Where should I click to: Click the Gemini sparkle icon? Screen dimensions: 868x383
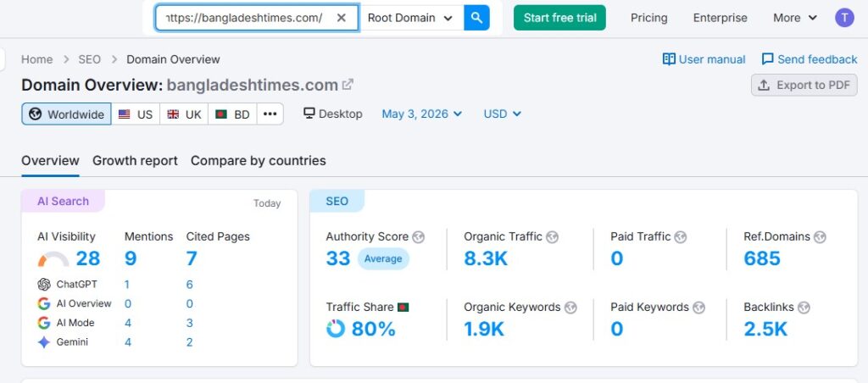[44, 342]
